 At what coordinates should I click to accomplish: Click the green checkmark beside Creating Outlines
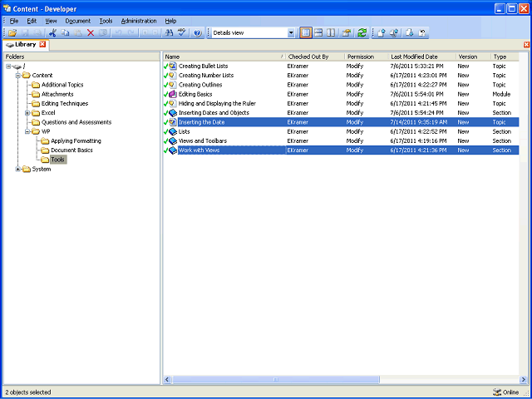[x=165, y=85]
